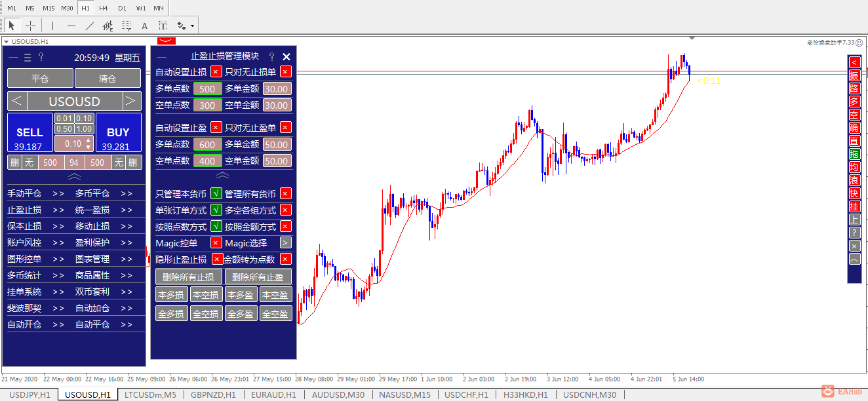Click the '<' button in right sidebar

[854, 62]
